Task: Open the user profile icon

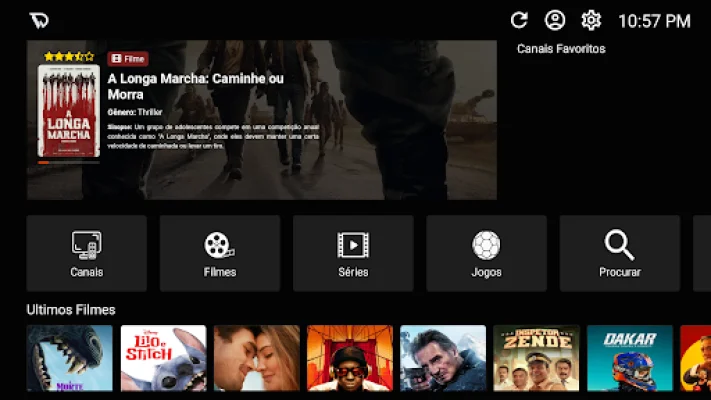Action: (x=555, y=20)
